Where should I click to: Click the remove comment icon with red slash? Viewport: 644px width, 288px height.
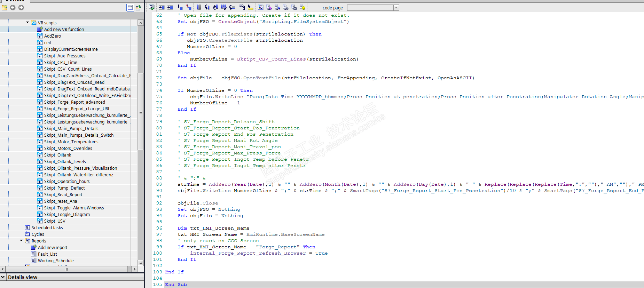(189, 7)
